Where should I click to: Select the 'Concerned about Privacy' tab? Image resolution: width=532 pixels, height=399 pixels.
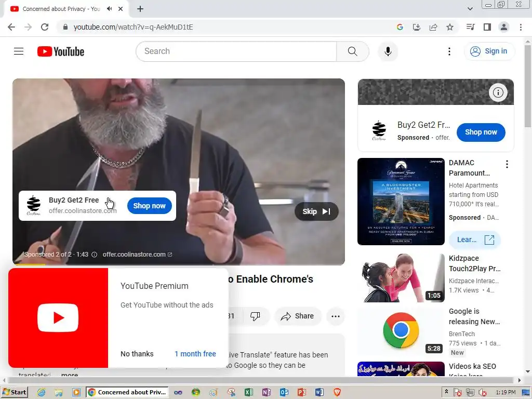tap(61, 9)
